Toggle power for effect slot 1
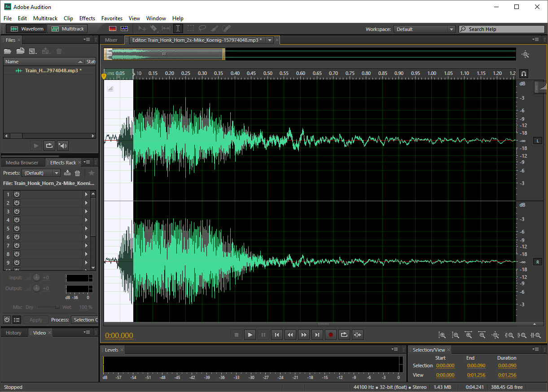The image size is (548, 392). pos(17,194)
